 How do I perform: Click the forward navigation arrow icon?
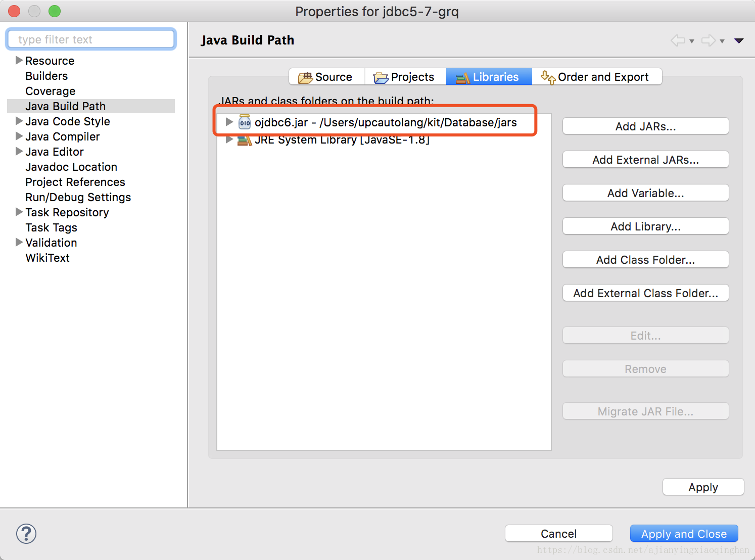pos(709,40)
